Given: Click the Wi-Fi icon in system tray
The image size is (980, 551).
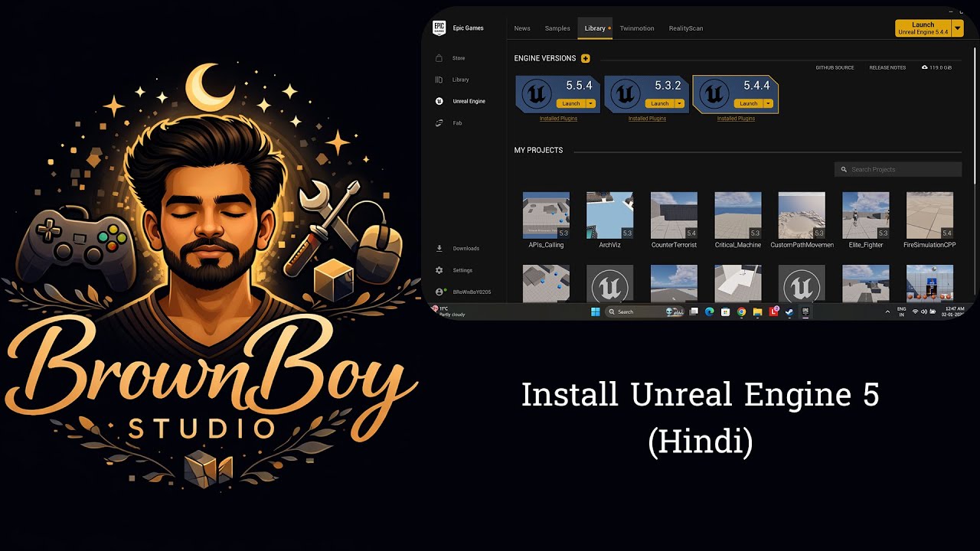Looking at the screenshot, I should 915,311.
